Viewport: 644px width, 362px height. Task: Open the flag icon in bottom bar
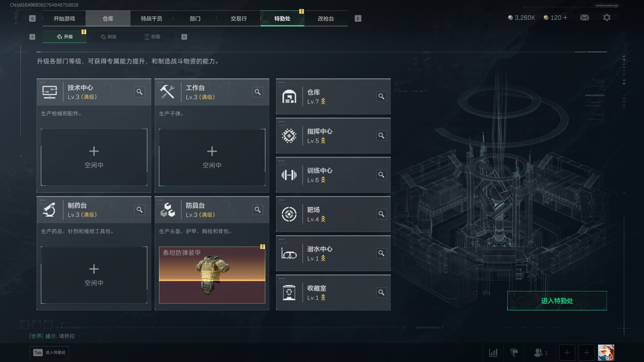click(x=514, y=353)
